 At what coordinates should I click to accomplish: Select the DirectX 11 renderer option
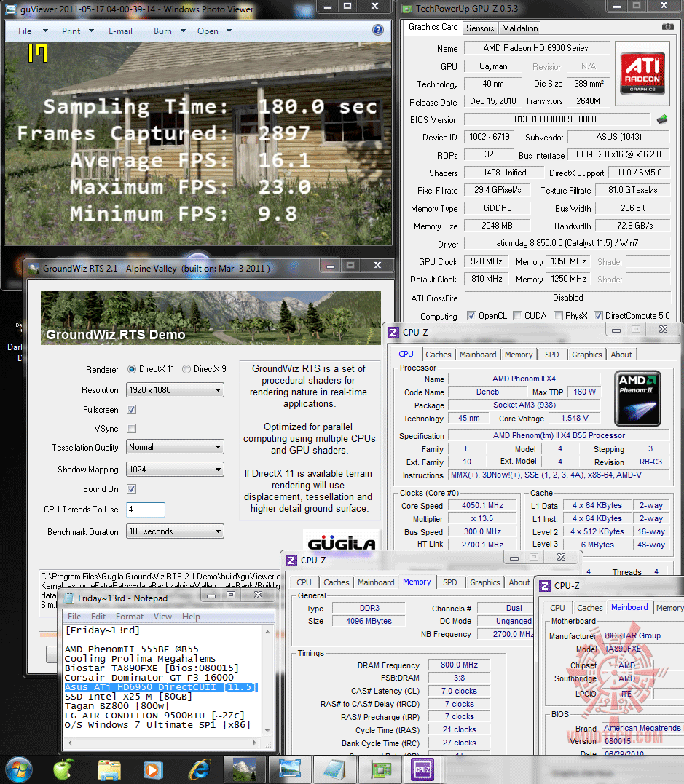(x=132, y=369)
